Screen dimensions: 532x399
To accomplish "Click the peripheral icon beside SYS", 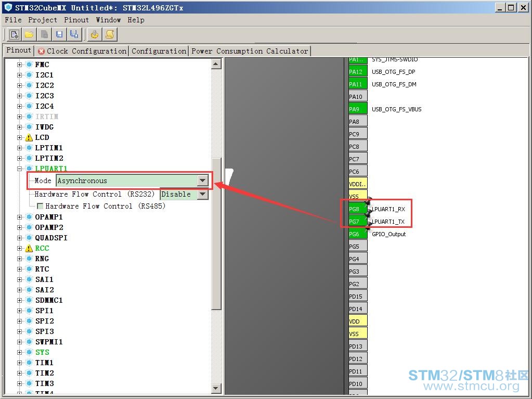I will 29,352.
